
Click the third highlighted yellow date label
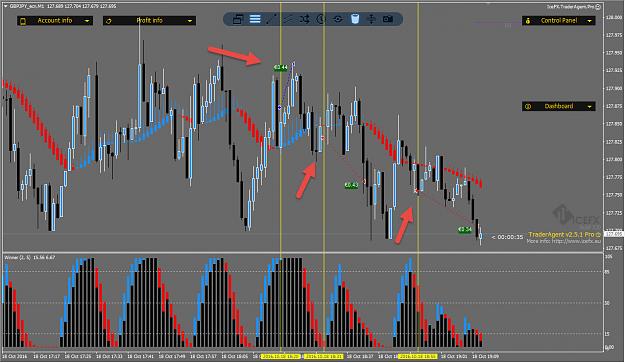click(x=418, y=356)
